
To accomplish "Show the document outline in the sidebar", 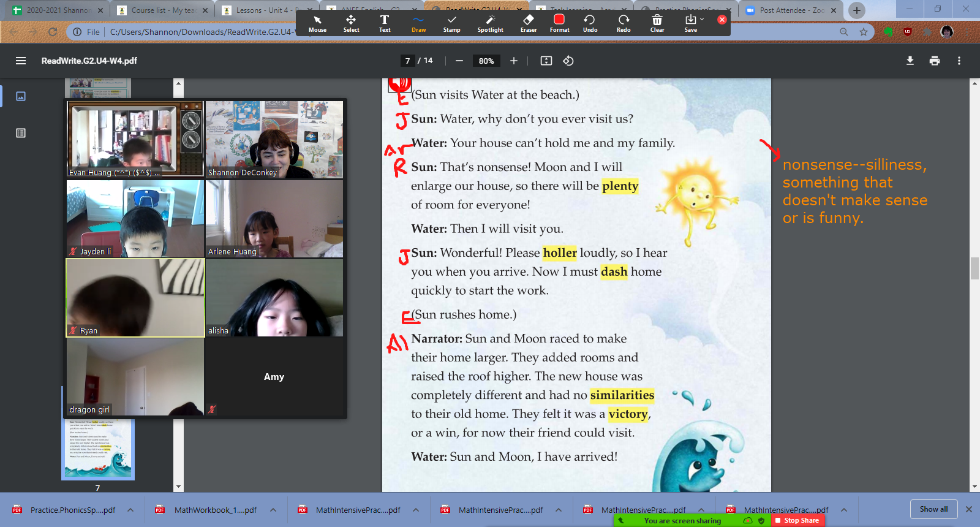I will 21,133.
